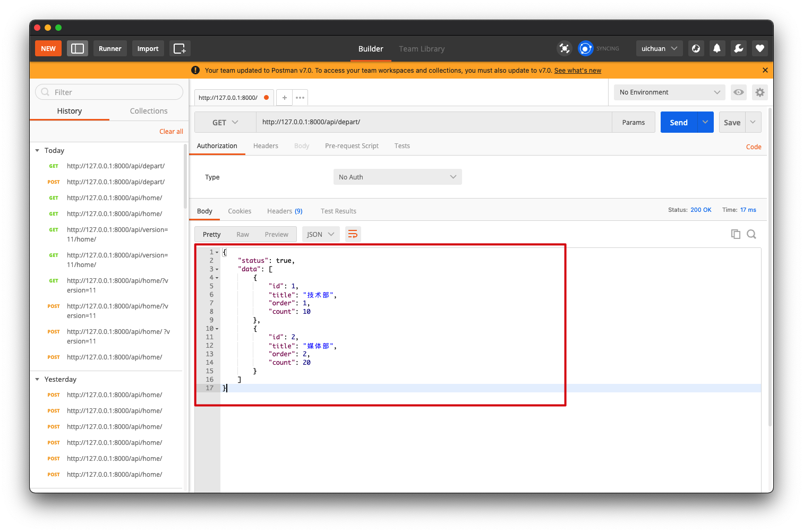803x532 pixels.
Task: Collapse the Yesterday history group
Action: pos(37,380)
